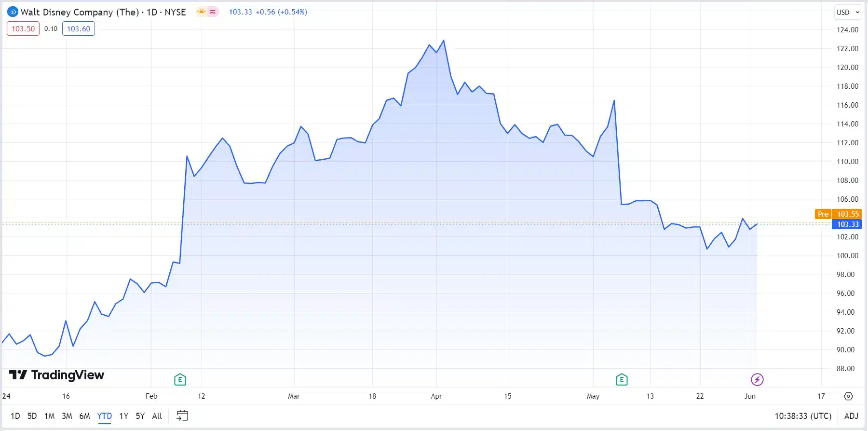Click the 103.33 +0.56 (+0.54%) price change text
Screen dimensions: 868x431
pyautogui.click(x=268, y=12)
